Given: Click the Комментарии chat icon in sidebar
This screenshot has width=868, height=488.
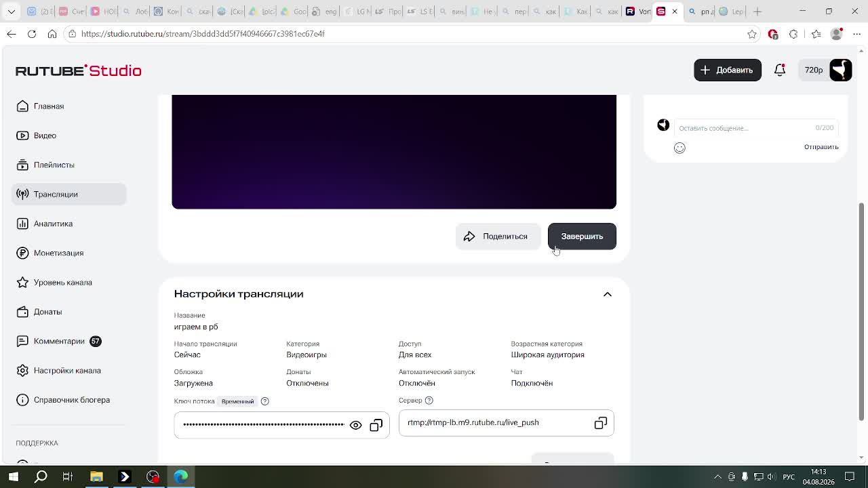Looking at the screenshot, I should (22, 341).
